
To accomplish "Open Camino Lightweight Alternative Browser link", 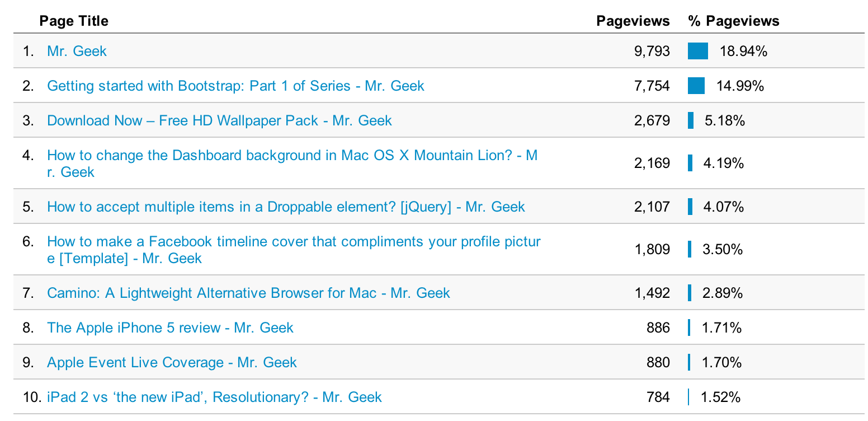I will point(248,293).
